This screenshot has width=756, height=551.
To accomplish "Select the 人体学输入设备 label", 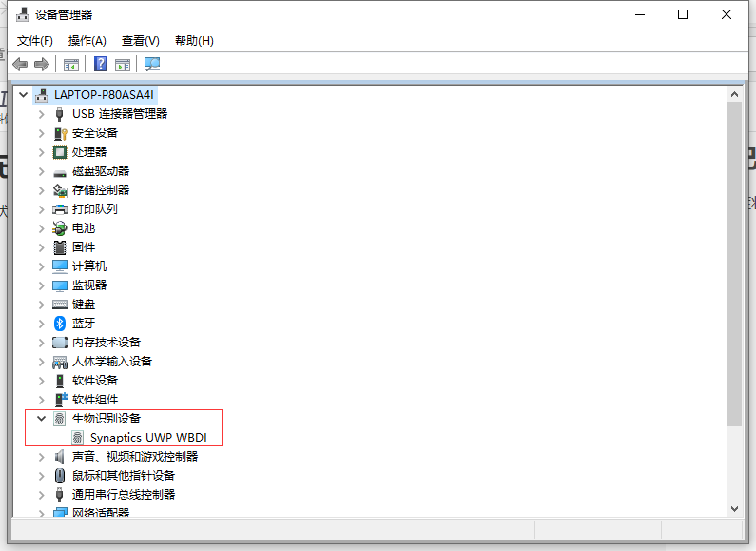I will [112, 362].
